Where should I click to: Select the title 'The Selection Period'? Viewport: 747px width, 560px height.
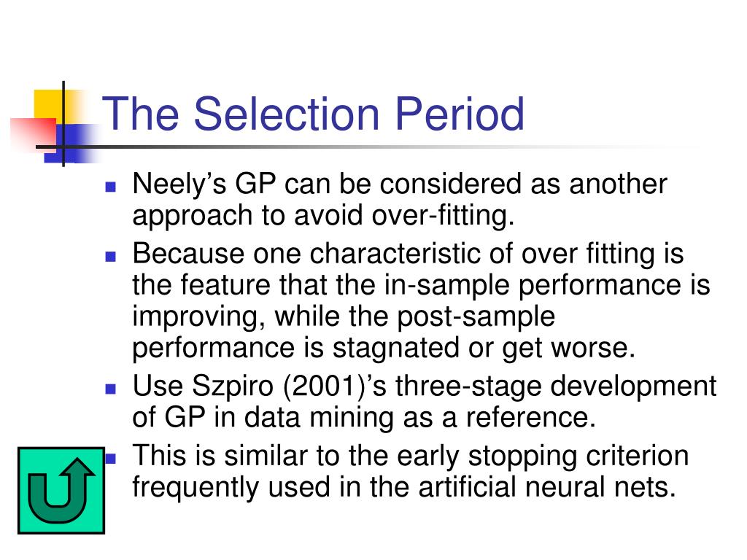[313, 113]
